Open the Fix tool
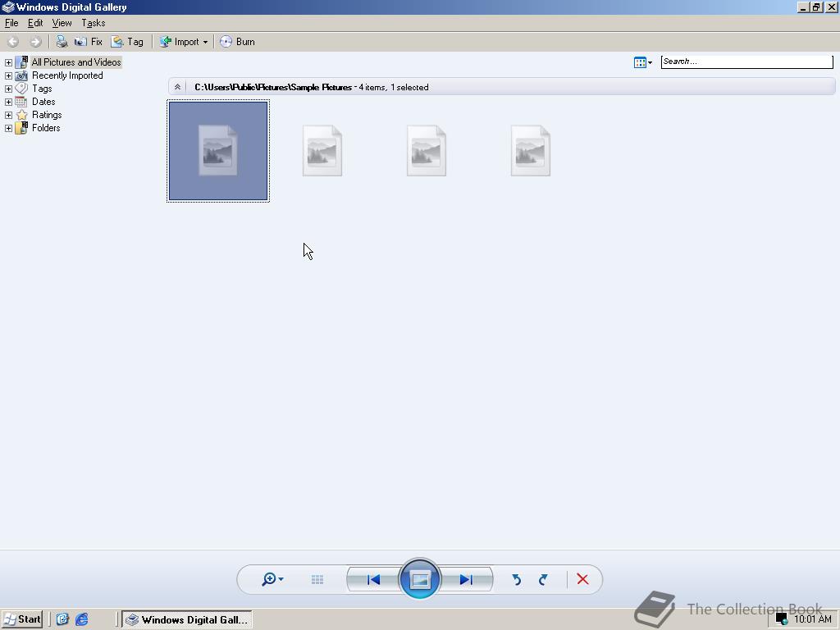 (89, 42)
